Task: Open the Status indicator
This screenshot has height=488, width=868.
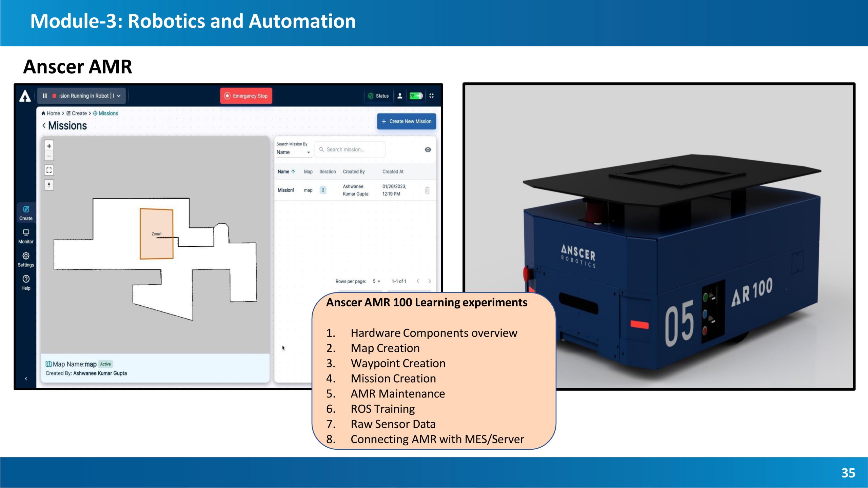Action: (x=378, y=96)
